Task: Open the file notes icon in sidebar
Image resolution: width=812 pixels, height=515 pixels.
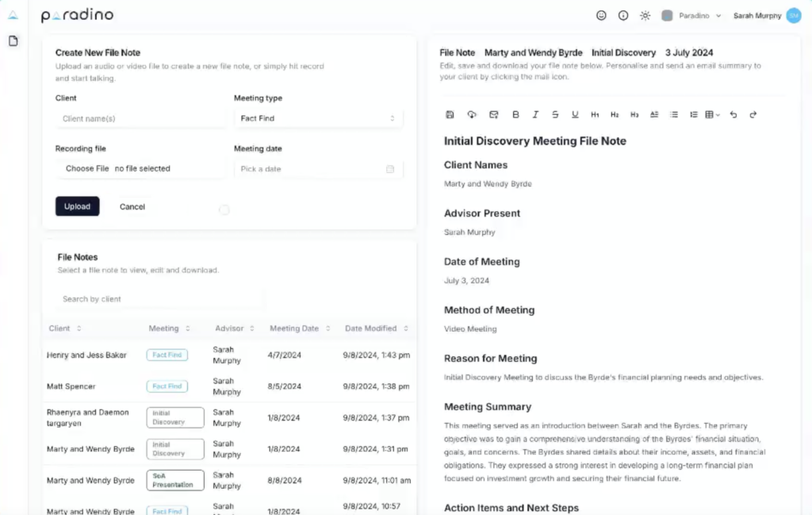Action: [x=13, y=41]
